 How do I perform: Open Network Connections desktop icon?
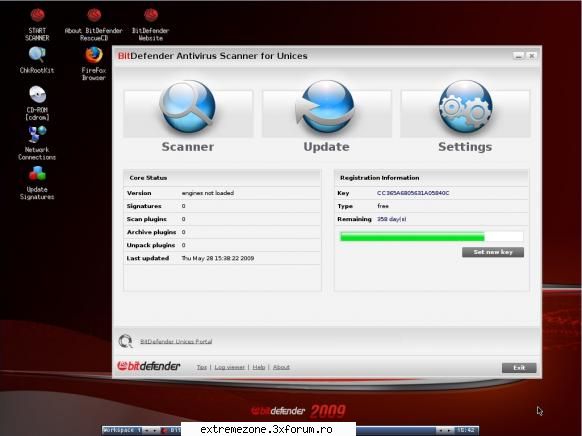tap(37, 143)
